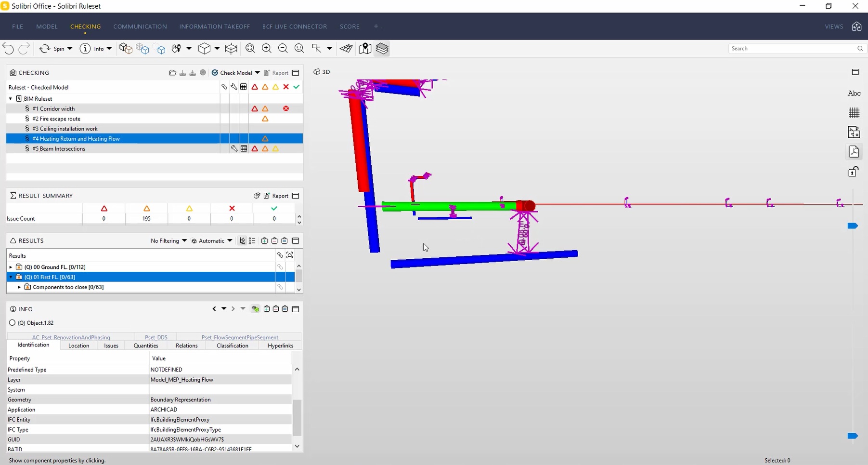
Task: Click the classification export icon on right sidebar
Action: (854, 132)
